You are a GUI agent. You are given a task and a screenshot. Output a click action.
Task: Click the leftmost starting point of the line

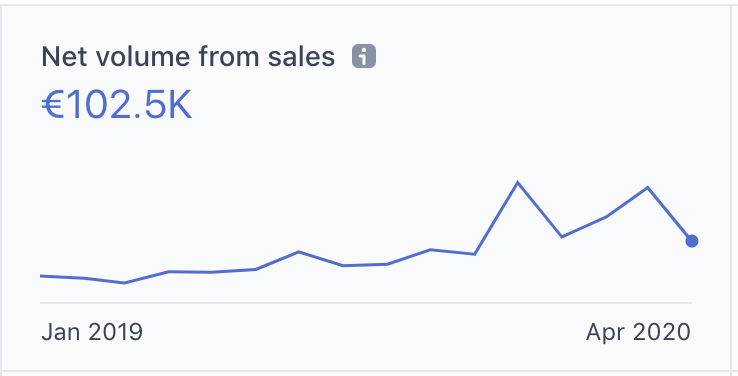click(41, 276)
